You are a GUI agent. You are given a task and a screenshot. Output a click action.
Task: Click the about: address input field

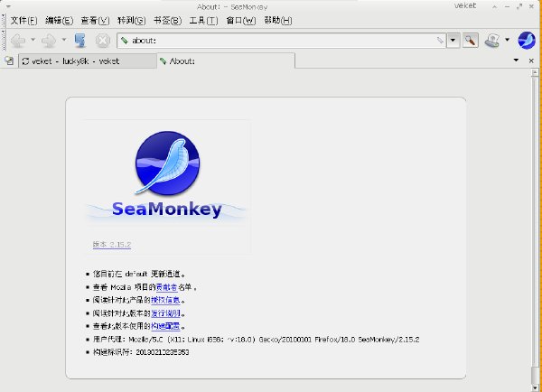pyautogui.click(x=281, y=41)
